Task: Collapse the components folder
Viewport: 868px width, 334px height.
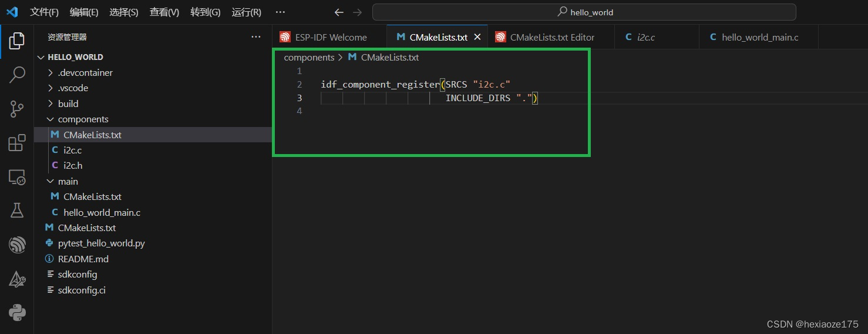Action: coord(153,119)
